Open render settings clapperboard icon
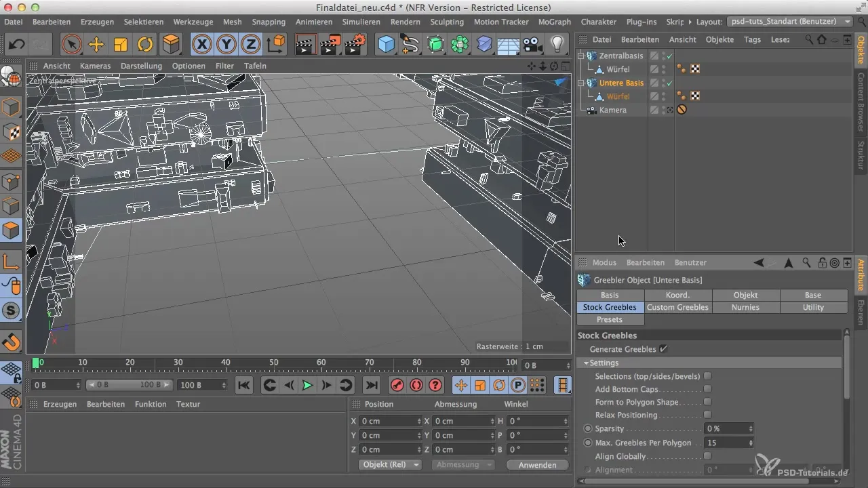The height and width of the screenshot is (488, 868). click(x=355, y=45)
